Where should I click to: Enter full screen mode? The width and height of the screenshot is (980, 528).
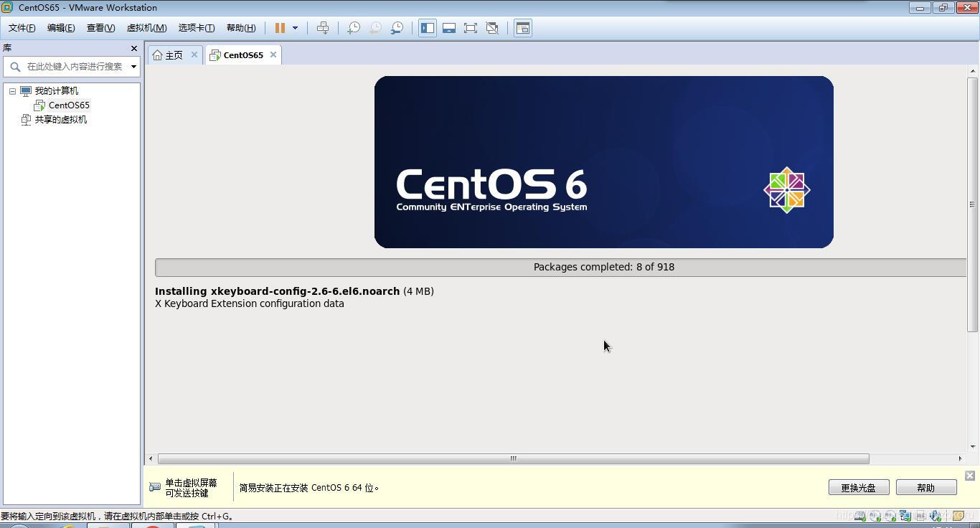(471, 28)
